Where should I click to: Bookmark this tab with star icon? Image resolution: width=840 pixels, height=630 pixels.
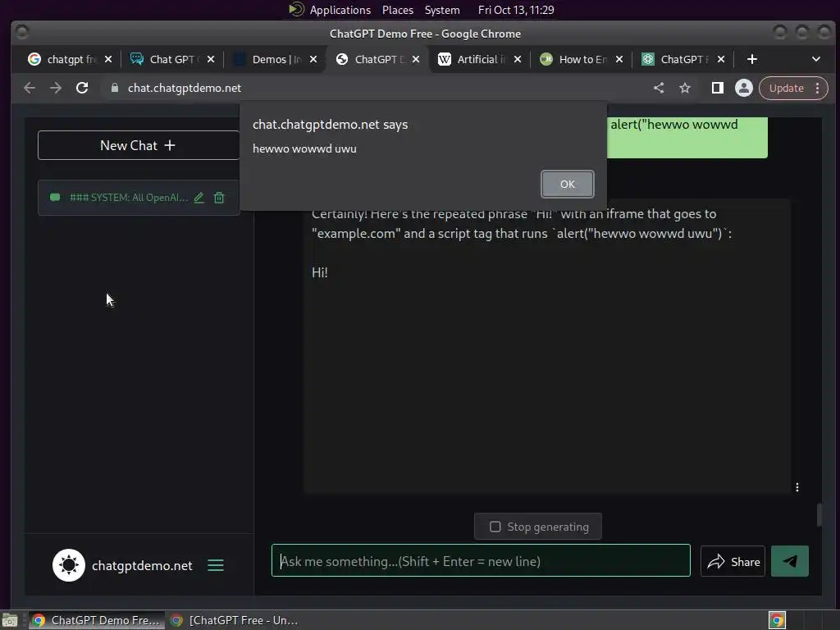[x=685, y=88]
